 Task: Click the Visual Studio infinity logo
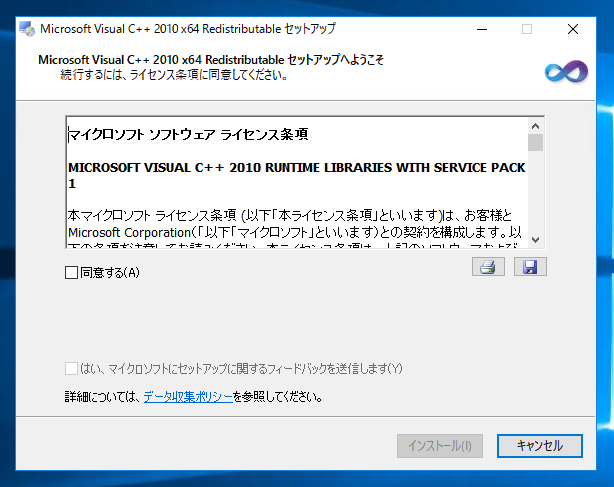pyautogui.click(x=566, y=72)
